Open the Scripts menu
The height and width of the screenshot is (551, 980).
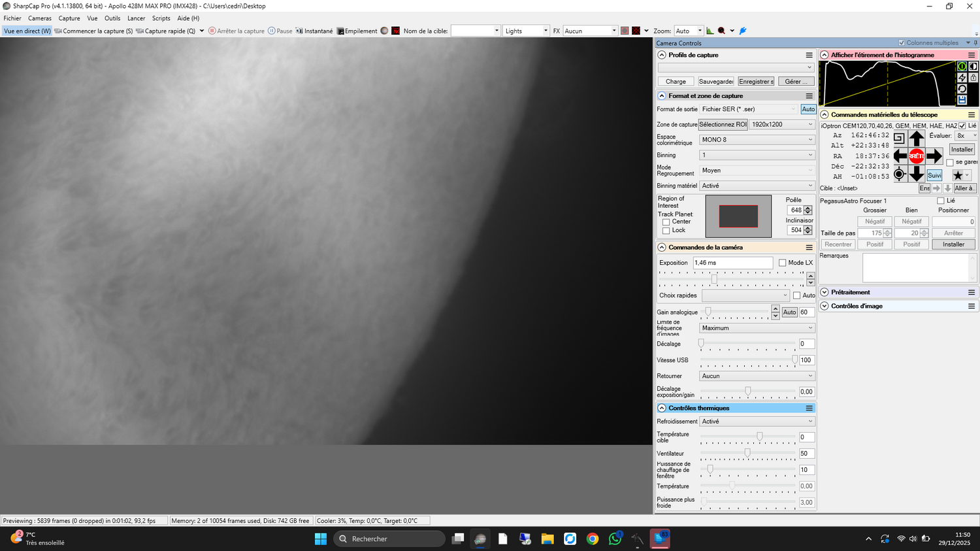click(161, 18)
